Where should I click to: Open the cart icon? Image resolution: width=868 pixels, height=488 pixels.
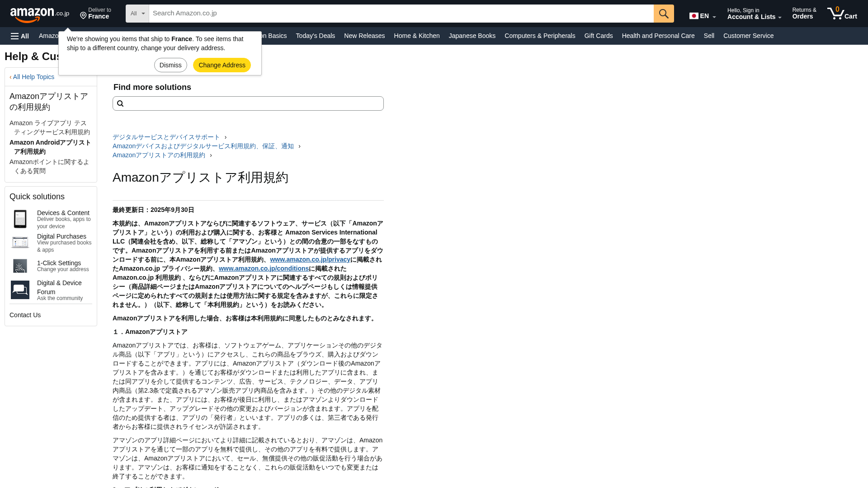pyautogui.click(x=842, y=13)
